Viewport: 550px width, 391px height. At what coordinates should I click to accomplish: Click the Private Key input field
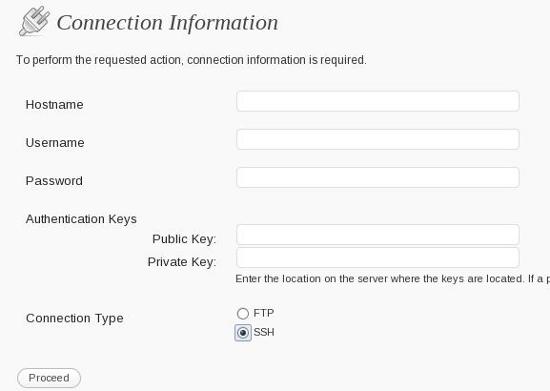(378, 257)
